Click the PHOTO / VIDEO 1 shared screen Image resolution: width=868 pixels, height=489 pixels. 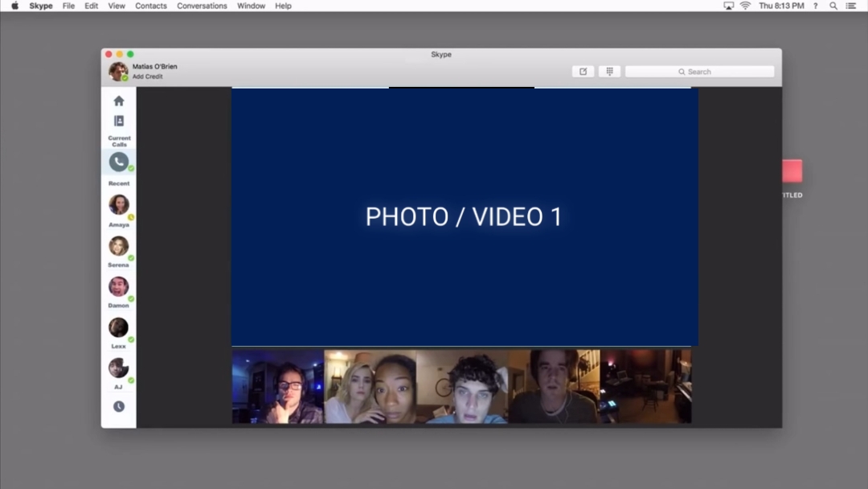[465, 217]
